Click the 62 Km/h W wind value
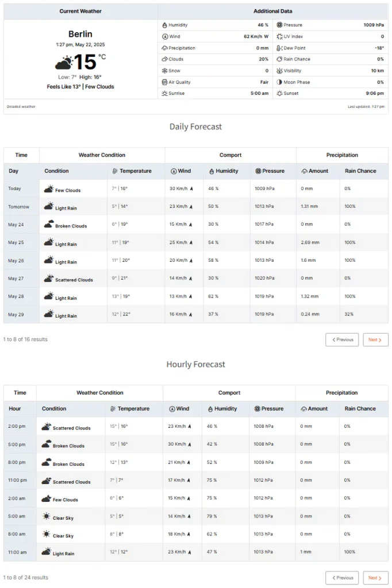The height and width of the screenshot is (588, 392). point(256,36)
